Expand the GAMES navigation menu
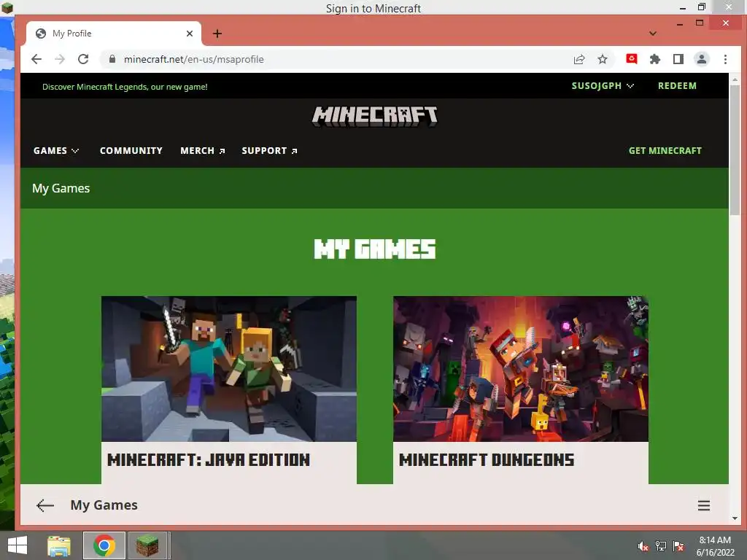The image size is (747, 560). pyautogui.click(x=55, y=150)
